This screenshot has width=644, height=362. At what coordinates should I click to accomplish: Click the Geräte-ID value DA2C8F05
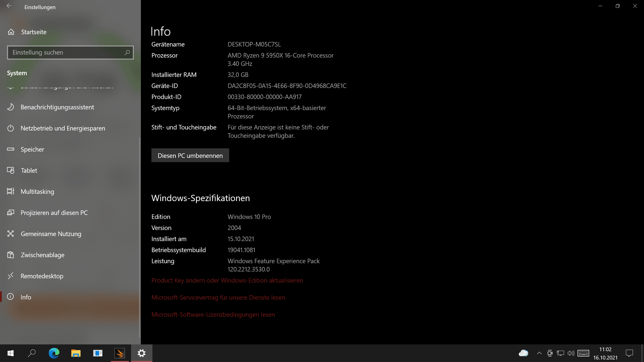[287, 86]
